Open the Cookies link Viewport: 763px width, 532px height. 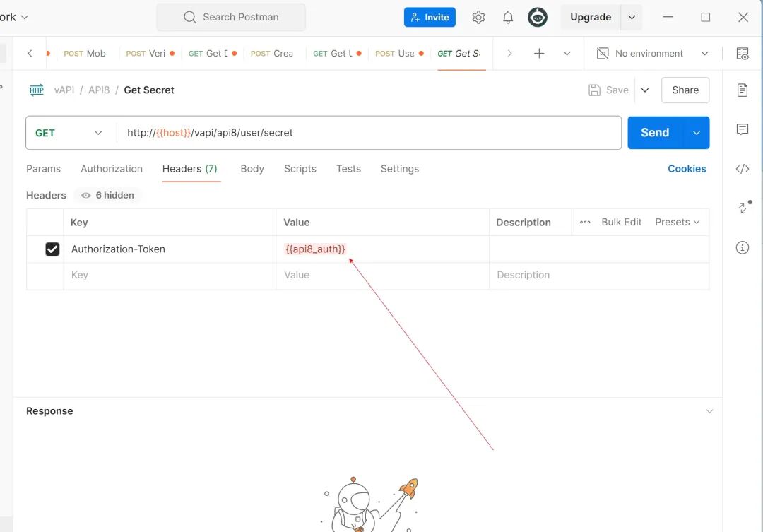point(687,169)
